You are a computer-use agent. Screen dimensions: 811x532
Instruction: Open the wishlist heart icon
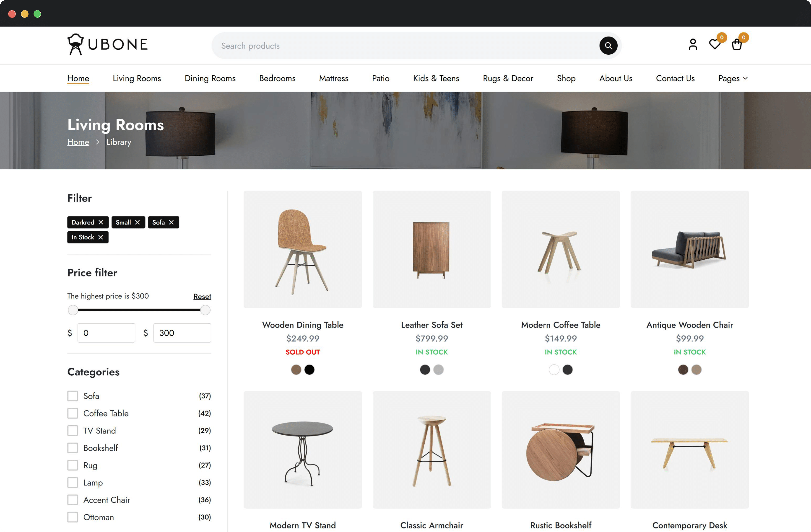pos(715,45)
